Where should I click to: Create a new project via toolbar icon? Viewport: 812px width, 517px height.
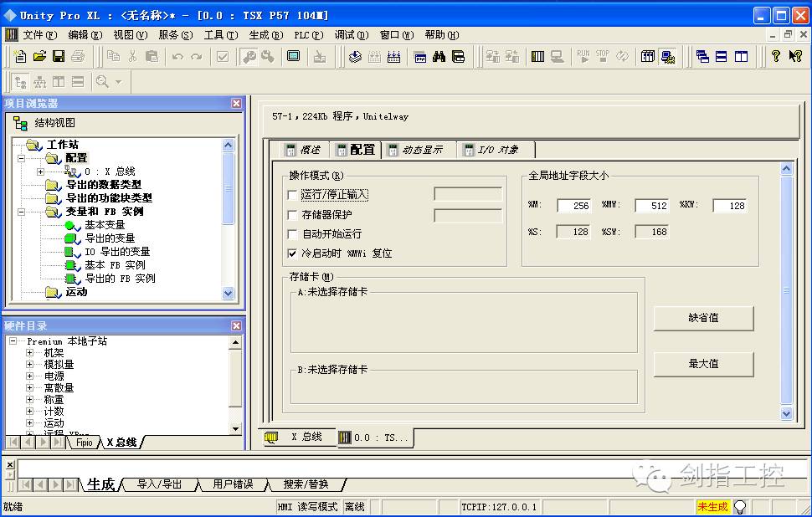(x=20, y=56)
